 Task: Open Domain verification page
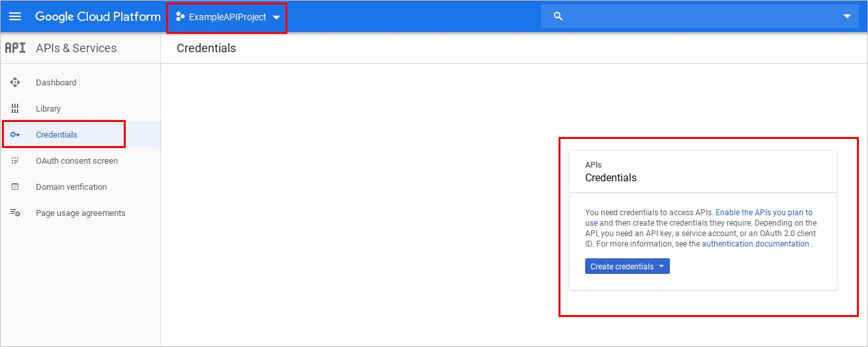(x=71, y=187)
